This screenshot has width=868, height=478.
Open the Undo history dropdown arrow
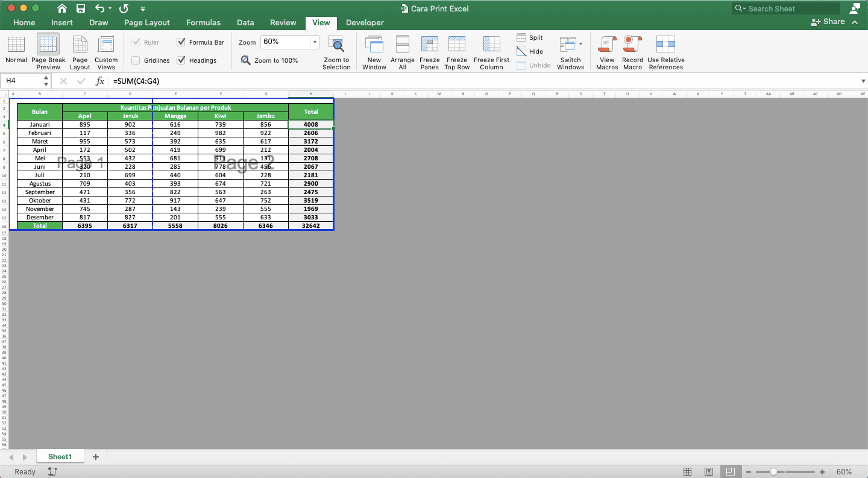click(110, 9)
